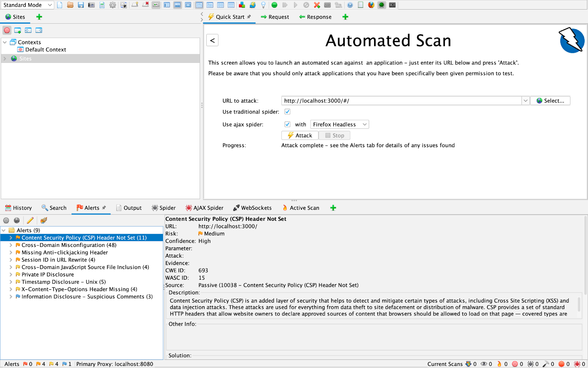Switch to the AJAX Spider tab

coord(204,208)
